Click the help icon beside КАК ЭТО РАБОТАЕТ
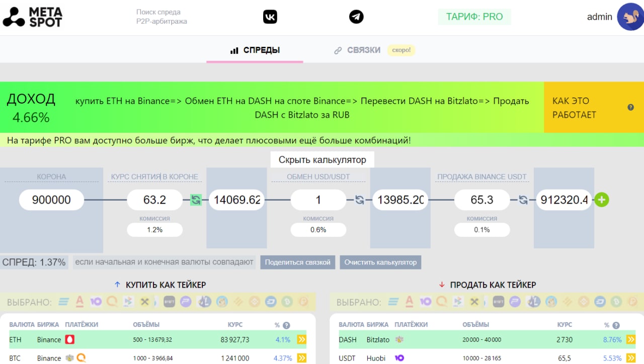This screenshot has width=644, height=364. [x=630, y=108]
